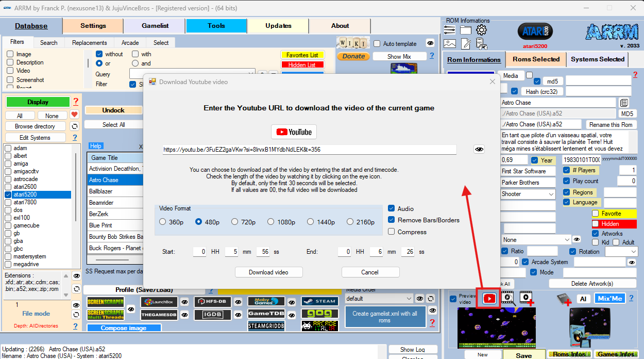Click Cancel in the download dialog
Screen dimensions: 644x359
pyautogui.click(x=370, y=272)
